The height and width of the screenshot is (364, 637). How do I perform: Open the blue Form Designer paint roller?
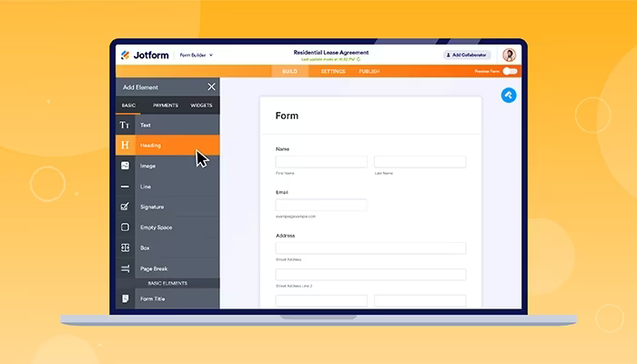point(509,96)
